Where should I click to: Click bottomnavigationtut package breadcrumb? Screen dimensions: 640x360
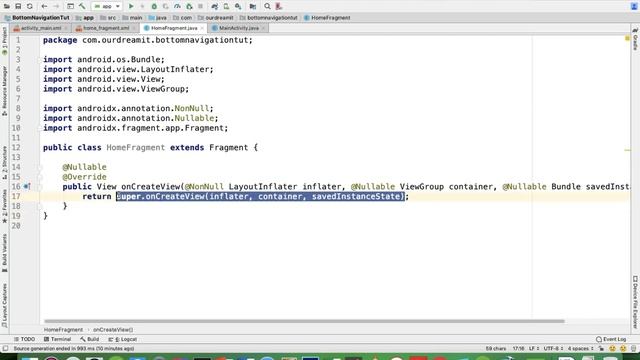point(269,18)
